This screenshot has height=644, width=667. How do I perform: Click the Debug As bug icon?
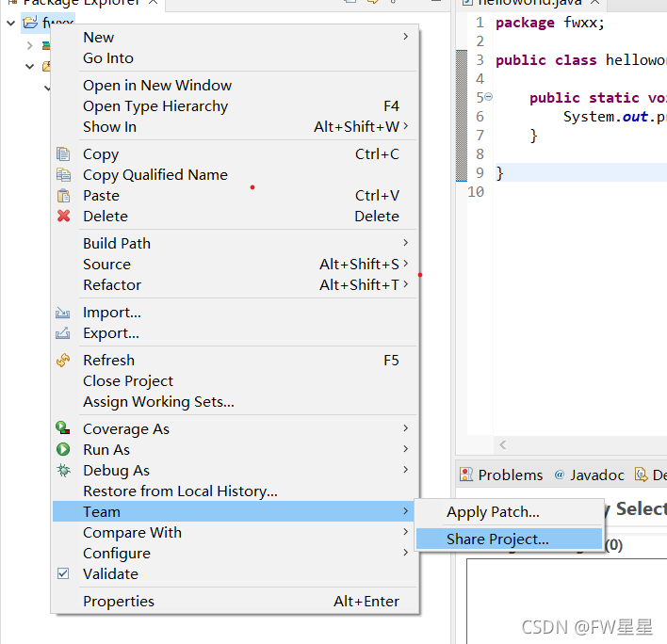point(63,470)
